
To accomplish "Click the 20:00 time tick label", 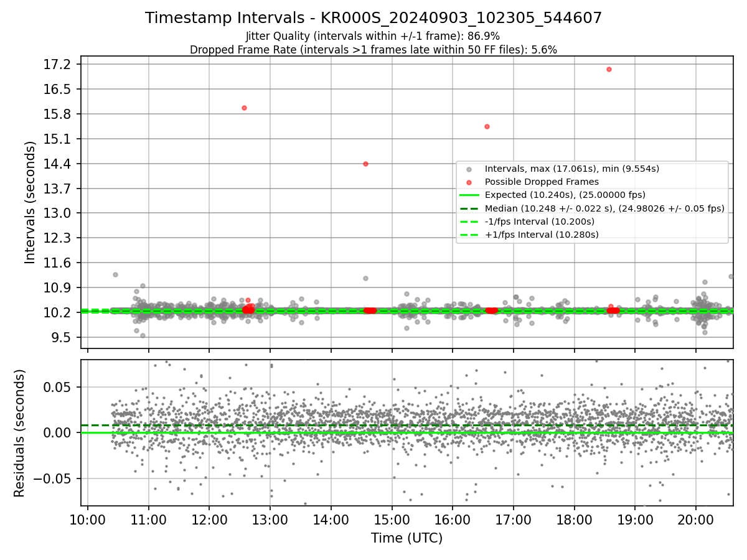I will tap(695, 520).
